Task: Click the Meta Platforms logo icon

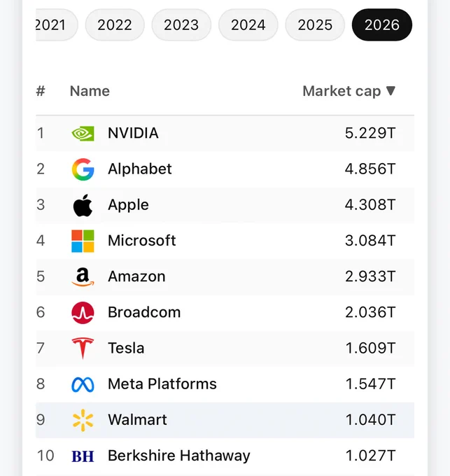Action: [83, 384]
